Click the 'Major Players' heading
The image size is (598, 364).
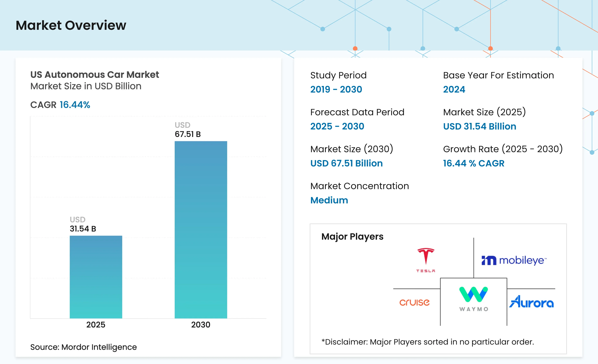click(352, 237)
